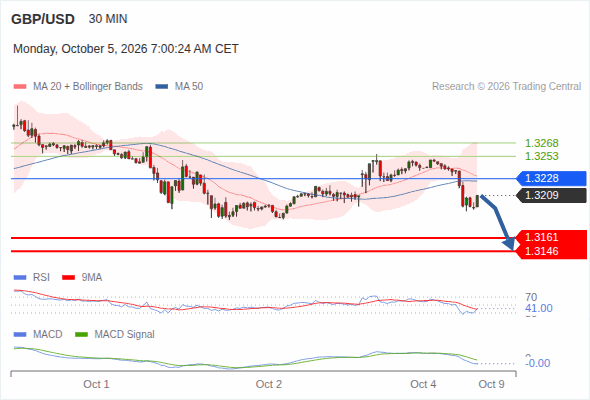Click the MACD legend label
The width and height of the screenshot is (590, 400).
click(x=47, y=335)
